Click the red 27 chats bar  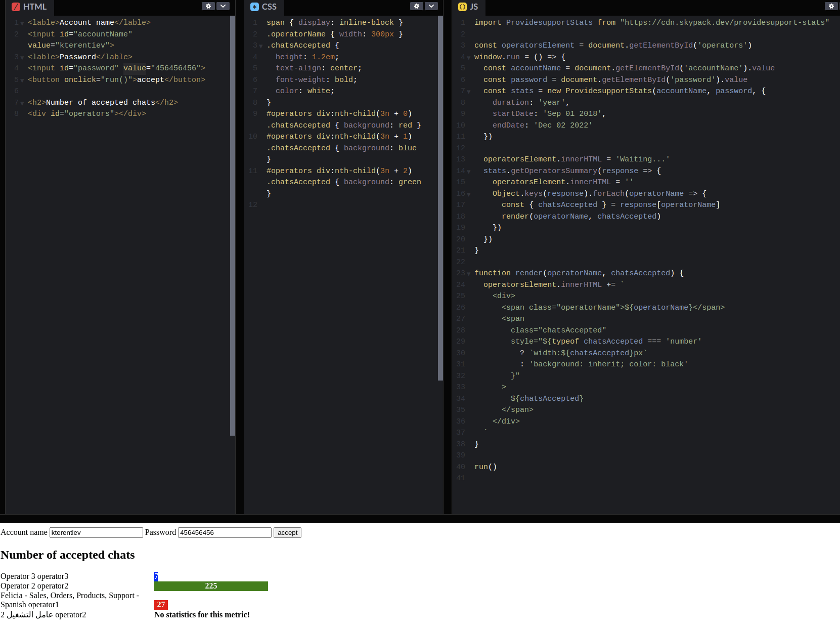161,605
